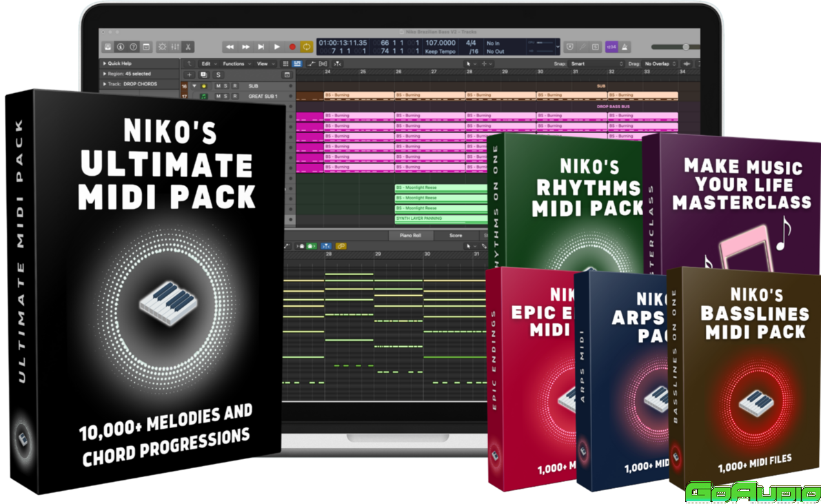Click the Catch Playhead icon in Tracks toolbar
The height and width of the screenshot is (504, 821).
(338, 64)
